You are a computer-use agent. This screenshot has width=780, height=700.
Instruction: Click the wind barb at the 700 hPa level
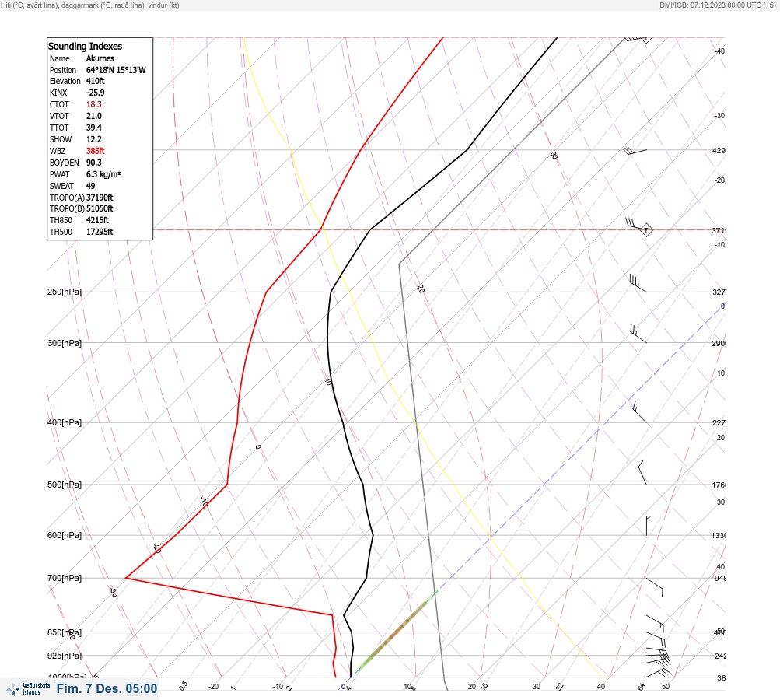[655, 587]
